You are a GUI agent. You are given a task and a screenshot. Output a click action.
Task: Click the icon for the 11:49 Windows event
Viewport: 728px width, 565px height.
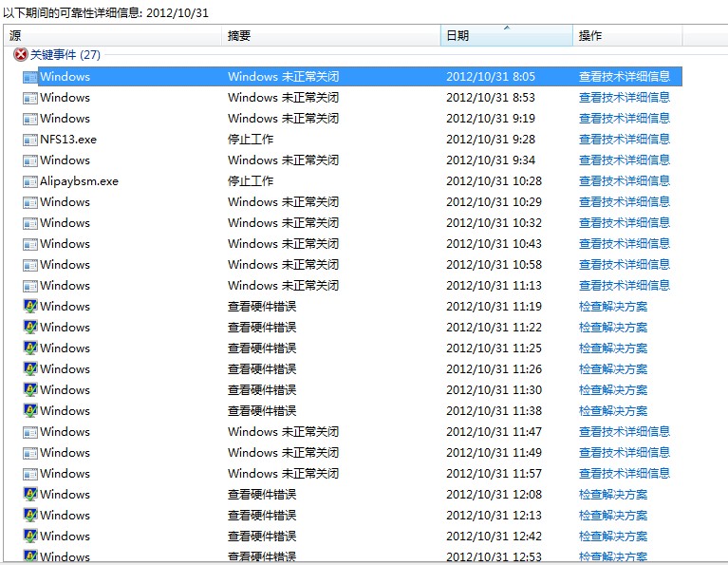[x=30, y=453]
